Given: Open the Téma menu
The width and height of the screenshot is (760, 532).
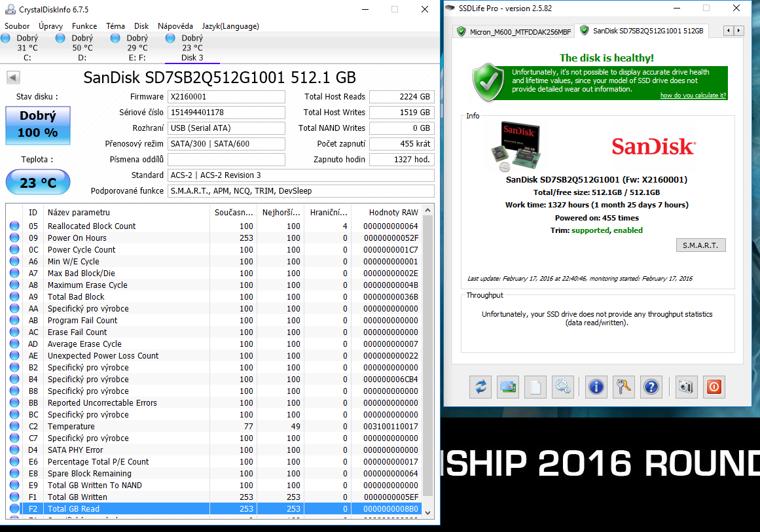Looking at the screenshot, I should (x=115, y=26).
